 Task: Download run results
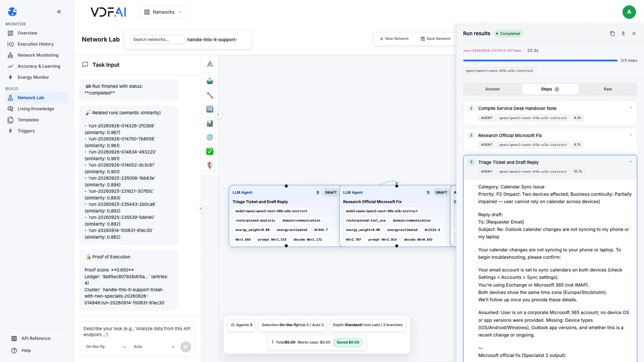(623, 34)
